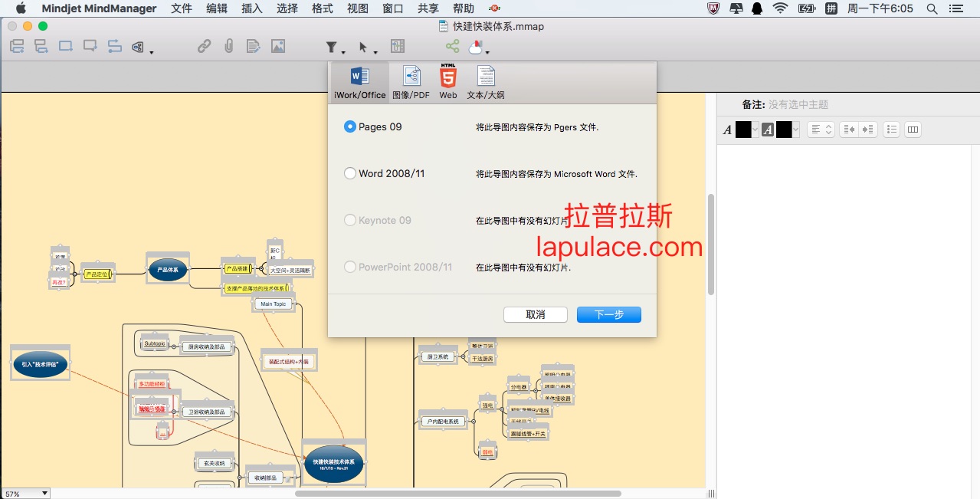Click the paperclip attachment icon

pyautogui.click(x=228, y=46)
